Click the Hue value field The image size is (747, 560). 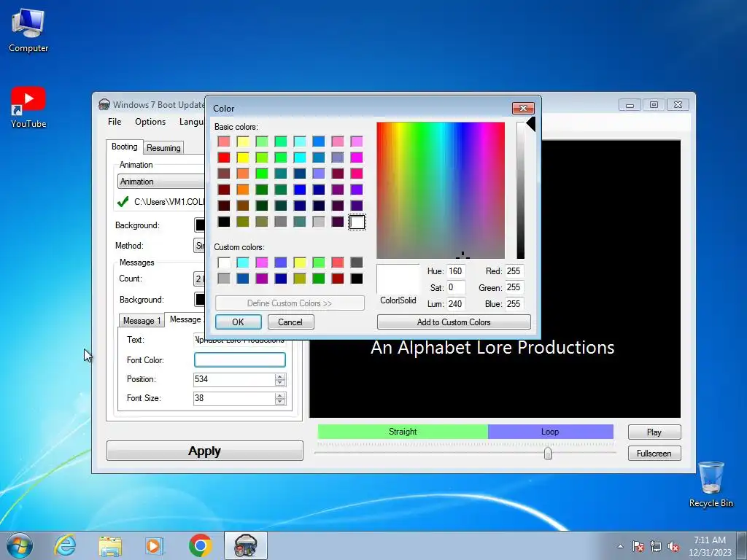coord(455,271)
